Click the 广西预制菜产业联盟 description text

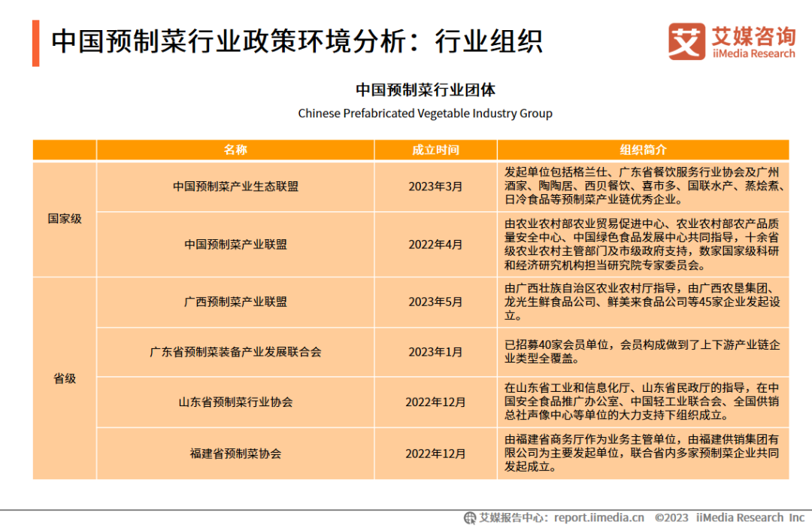(638, 302)
